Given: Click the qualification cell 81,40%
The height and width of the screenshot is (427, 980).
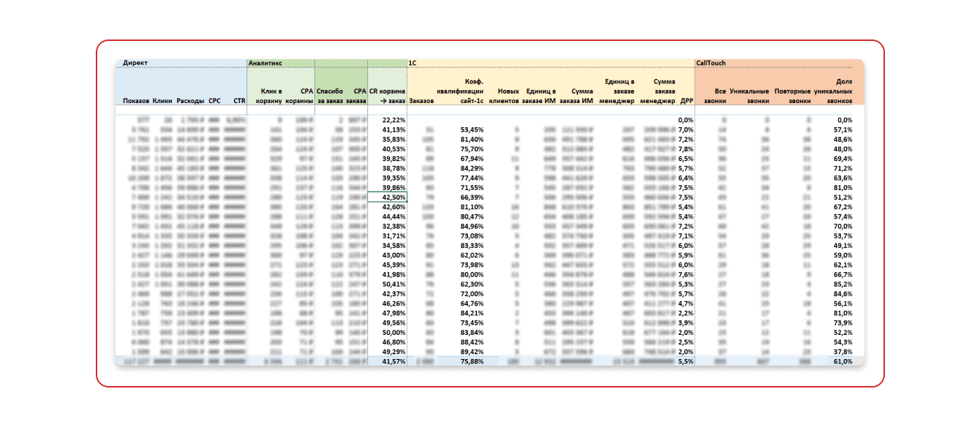Looking at the screenshot, I should [472, 139].
